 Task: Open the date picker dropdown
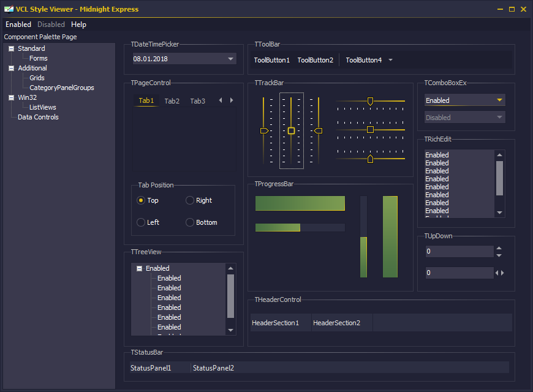click(x=230, y=59)
